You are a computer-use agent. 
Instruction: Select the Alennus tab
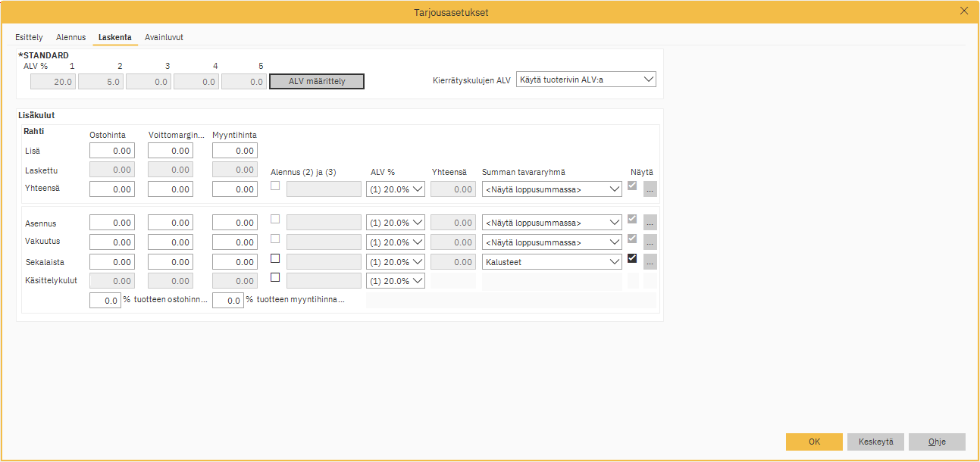(x=70, y=36)
